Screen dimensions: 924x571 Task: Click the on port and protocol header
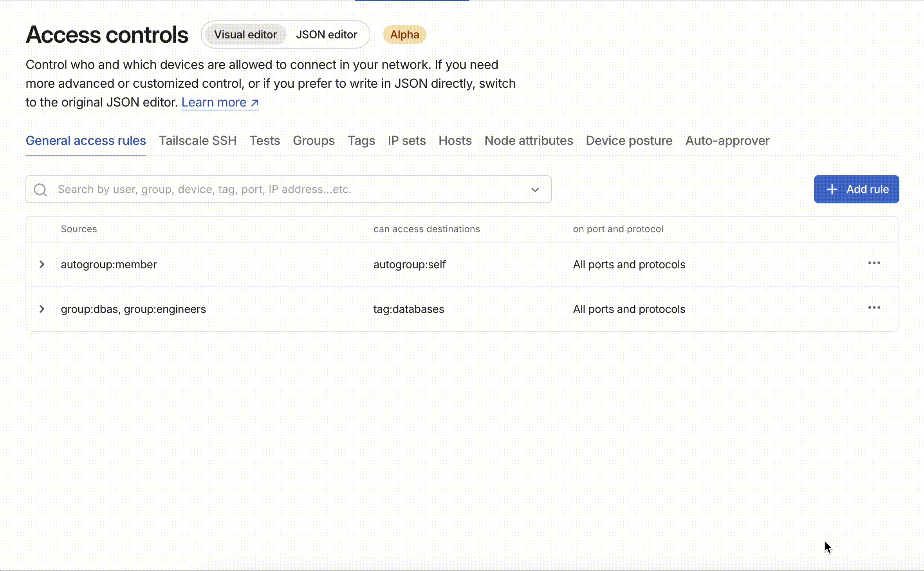click(x=618, y=229)
